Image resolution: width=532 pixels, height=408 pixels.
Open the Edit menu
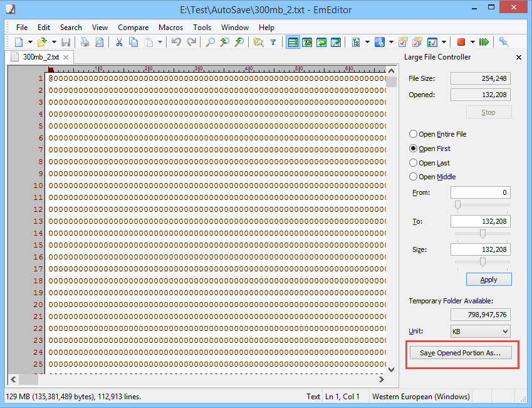(x=44, y=28)
